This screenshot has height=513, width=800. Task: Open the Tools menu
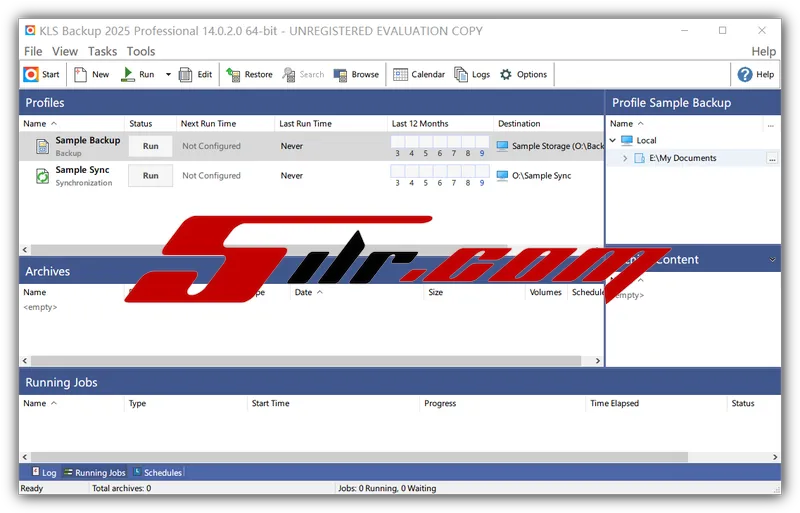coord(141,51)
